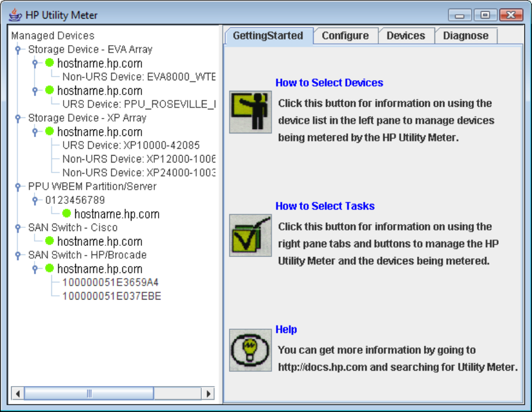Click the How to Select Tasks checkmark icon
This screenshot has width=532, height=412.
click(251, 235)
